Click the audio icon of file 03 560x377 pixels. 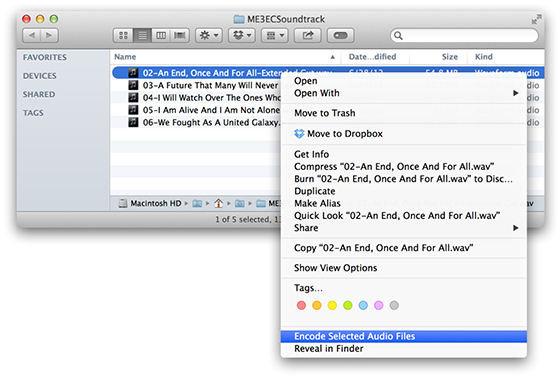[x=133, y=85]
